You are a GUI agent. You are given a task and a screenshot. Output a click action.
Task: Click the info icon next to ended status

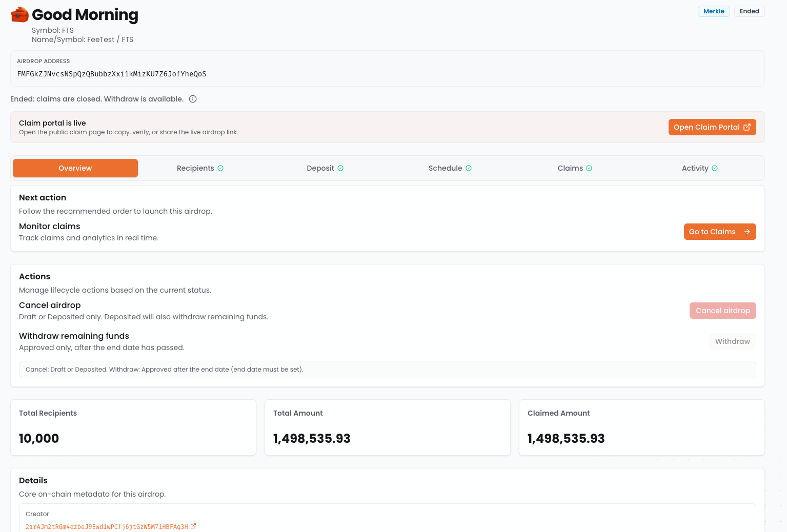[193, 99]
